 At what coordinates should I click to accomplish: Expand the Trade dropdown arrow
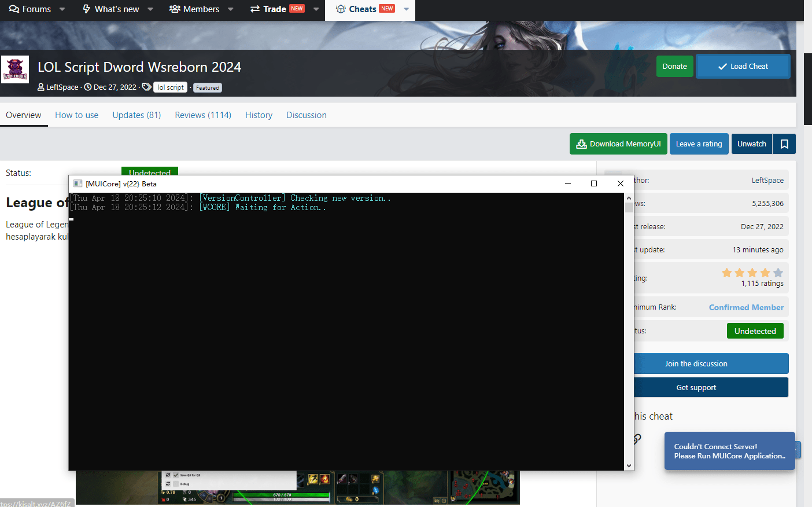(316, 9)
